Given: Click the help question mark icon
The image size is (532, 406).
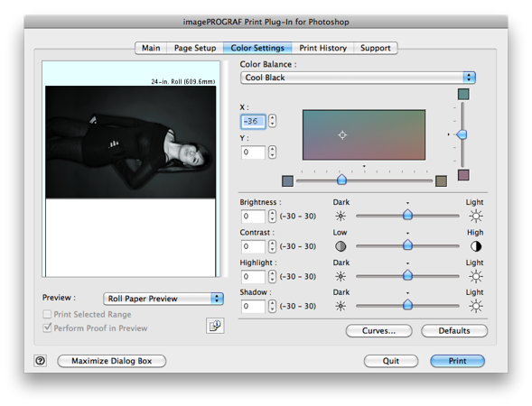Looking at the screenshot, I should click(x=40, y=361).
